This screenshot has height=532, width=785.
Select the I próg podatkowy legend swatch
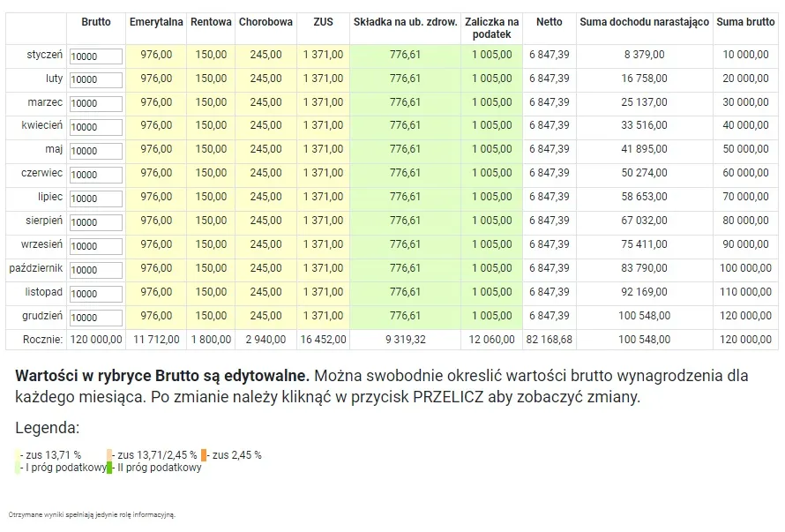tap(19, 467)
